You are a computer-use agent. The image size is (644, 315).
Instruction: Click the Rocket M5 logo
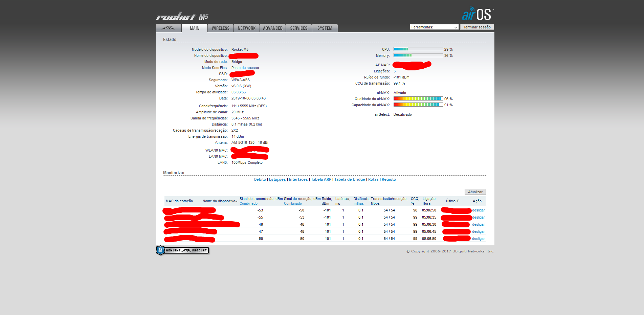(x=182, y=17)
